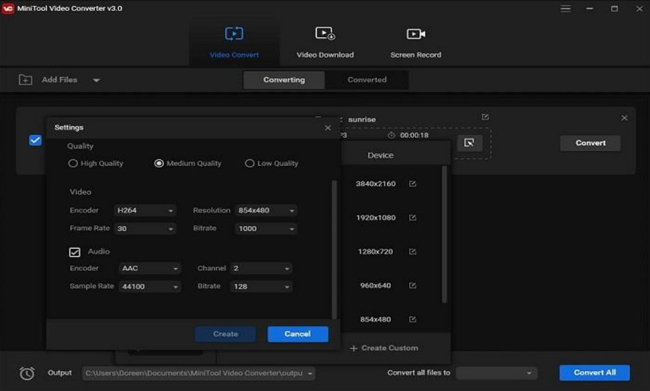Select the 1280x720 resolution entry
Viewport: 650px width, 391px height.
pos(376,252)
